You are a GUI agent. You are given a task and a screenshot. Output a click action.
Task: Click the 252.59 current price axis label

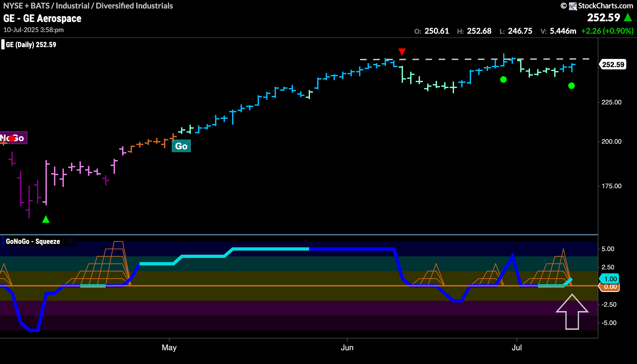pyautogui.click(x=613, y=64)
